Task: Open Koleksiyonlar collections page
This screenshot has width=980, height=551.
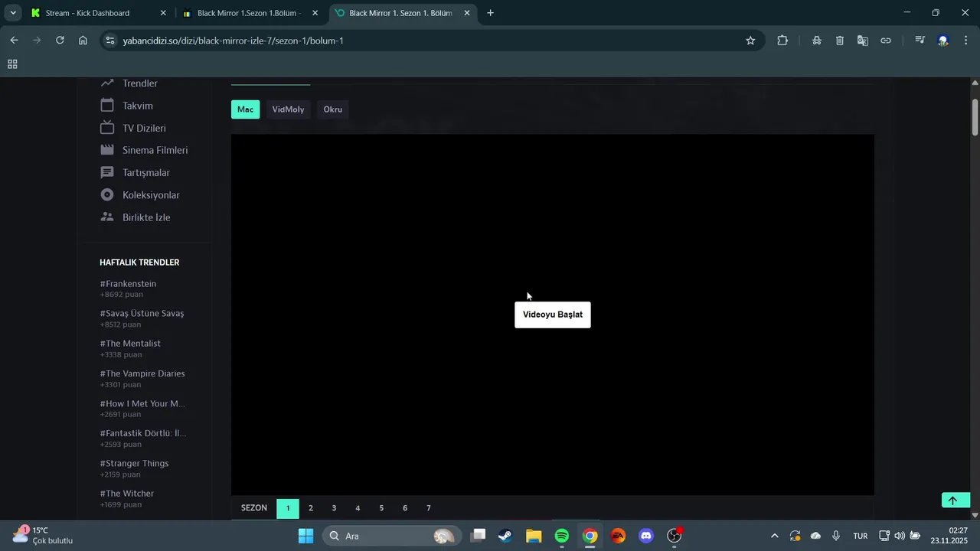Action: tap(151, 195)
